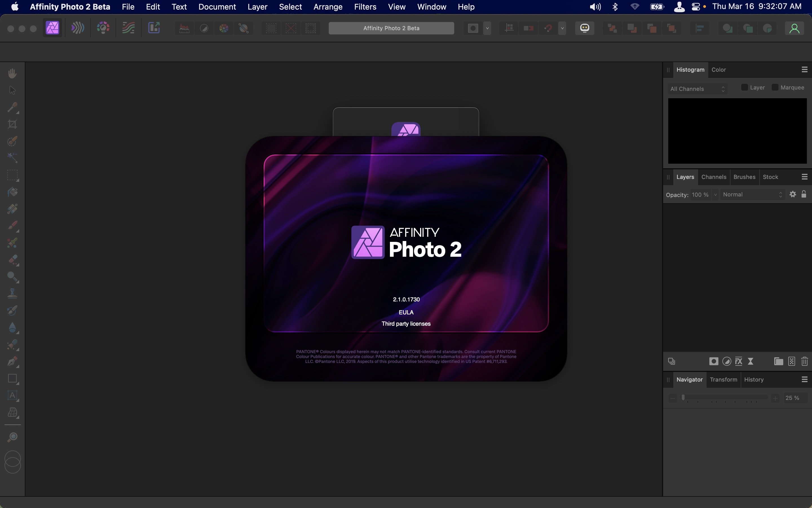The image size is (812, 508).
Task: Click the account profile button
Action: [794, 28]
